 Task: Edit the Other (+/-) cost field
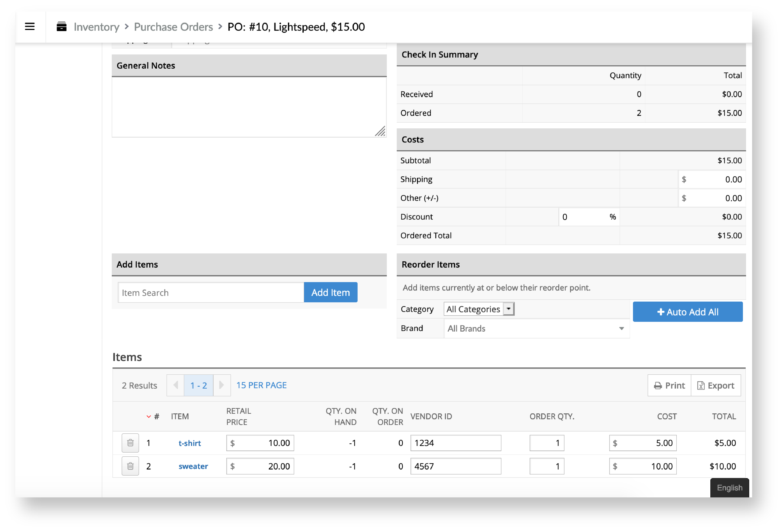point(711,198)
